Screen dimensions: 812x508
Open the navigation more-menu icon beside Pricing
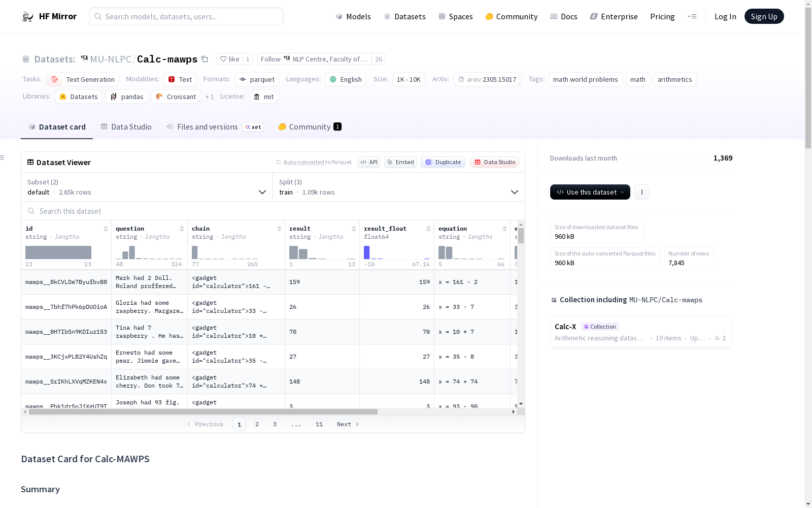tap(692, 16)
